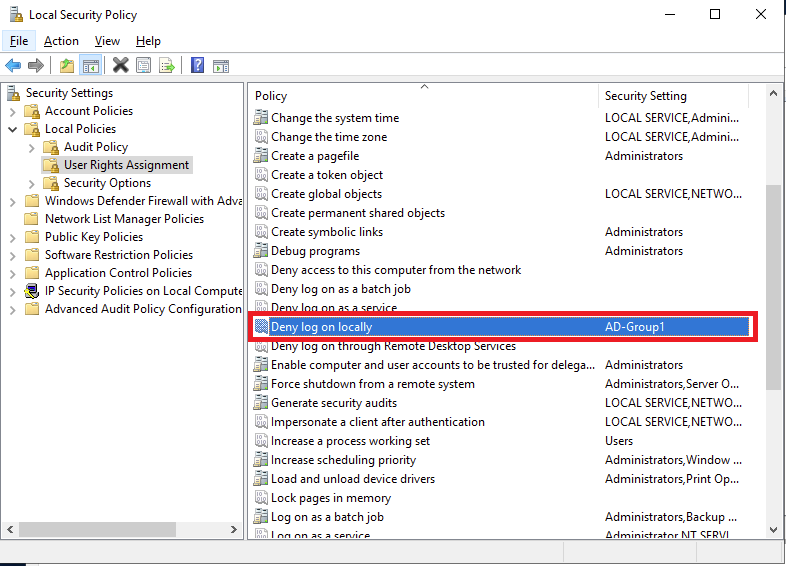Select 'Impersonate a client after authentication'

(377, 422)
